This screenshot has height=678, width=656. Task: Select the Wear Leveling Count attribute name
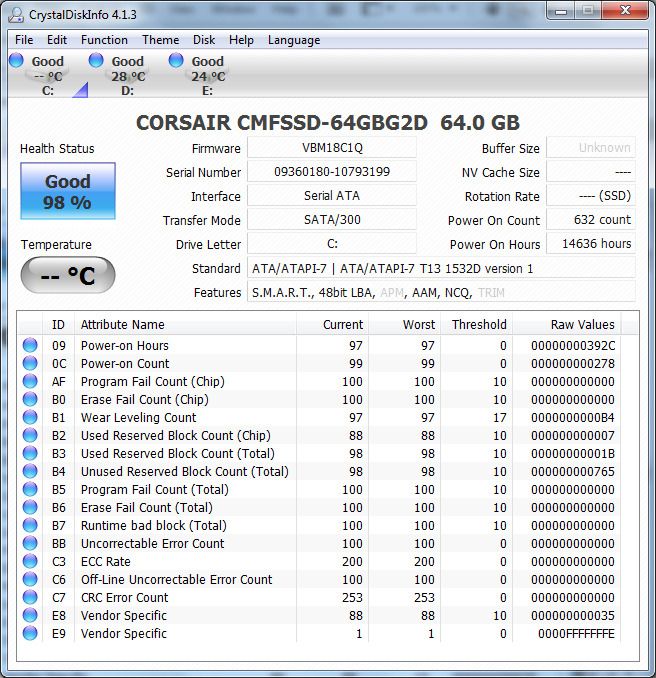click(x=138, y=417)
